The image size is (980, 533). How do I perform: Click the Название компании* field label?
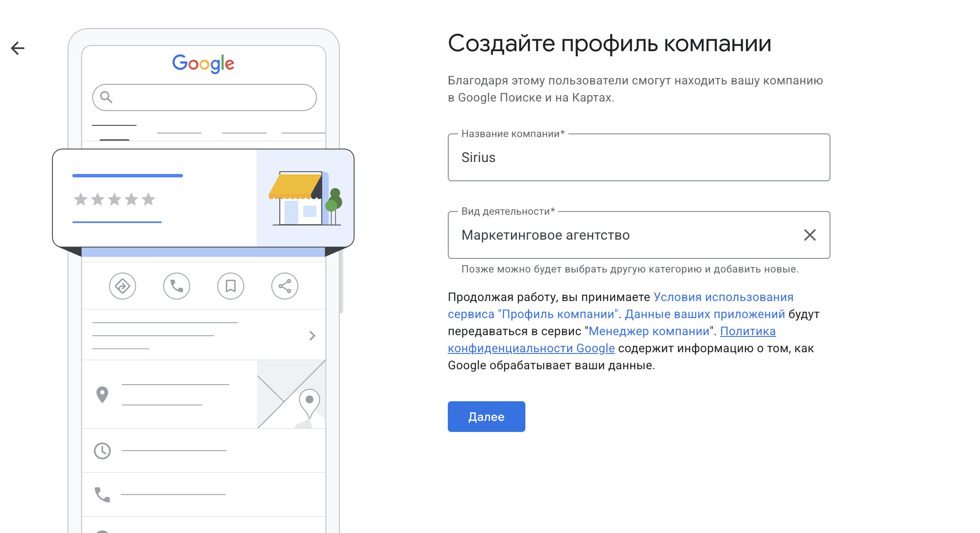coord(513,134)
